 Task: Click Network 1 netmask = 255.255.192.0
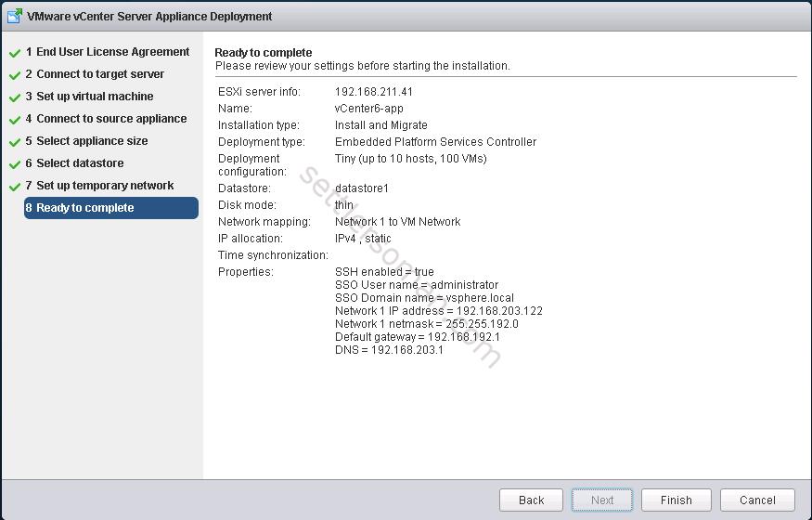click(427, 324)
